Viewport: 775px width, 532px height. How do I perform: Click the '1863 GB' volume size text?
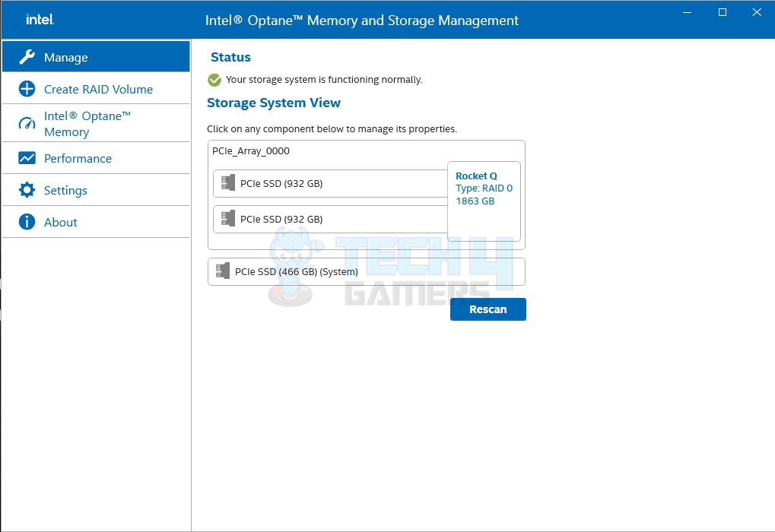pos(475,201)
